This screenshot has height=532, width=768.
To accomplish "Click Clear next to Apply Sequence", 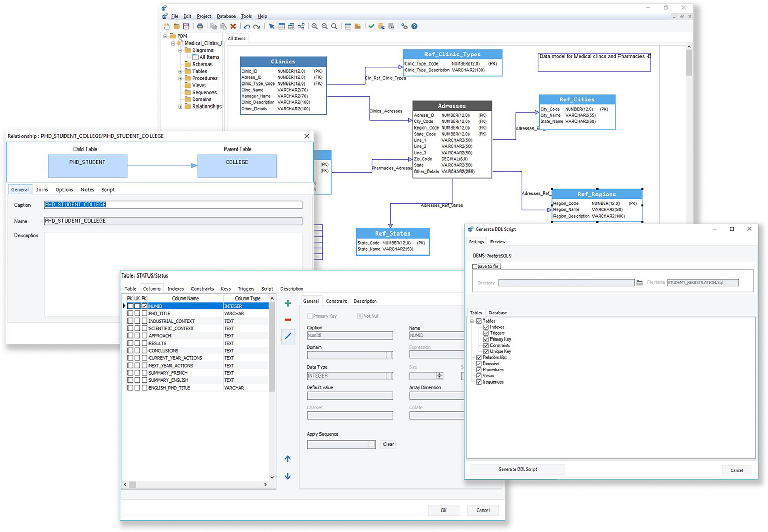I will [388, 444].
